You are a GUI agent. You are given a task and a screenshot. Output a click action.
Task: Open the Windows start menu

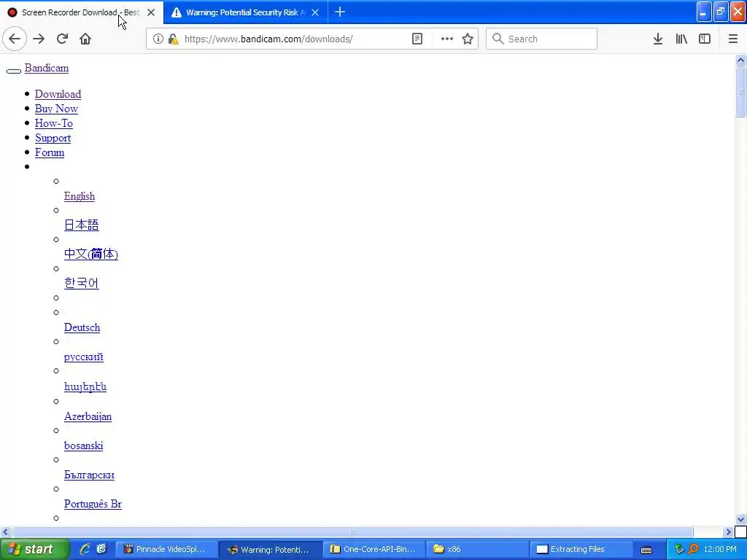pyautogui.click(x=34, y=550)
